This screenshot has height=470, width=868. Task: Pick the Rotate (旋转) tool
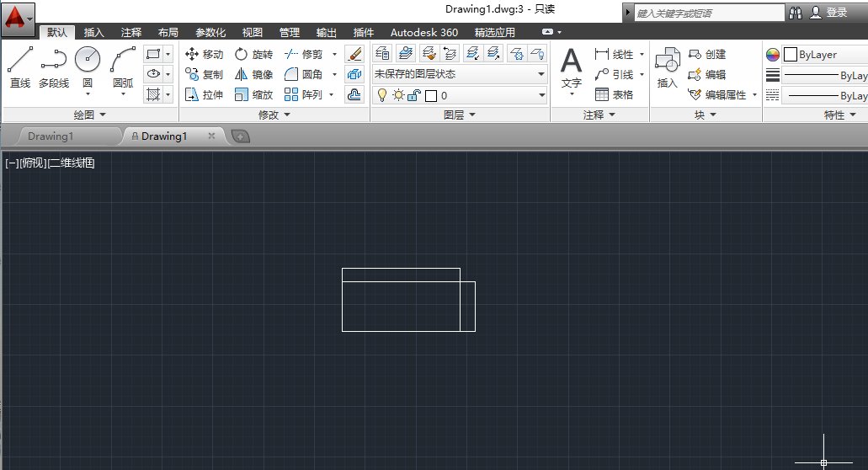point(253,54)
